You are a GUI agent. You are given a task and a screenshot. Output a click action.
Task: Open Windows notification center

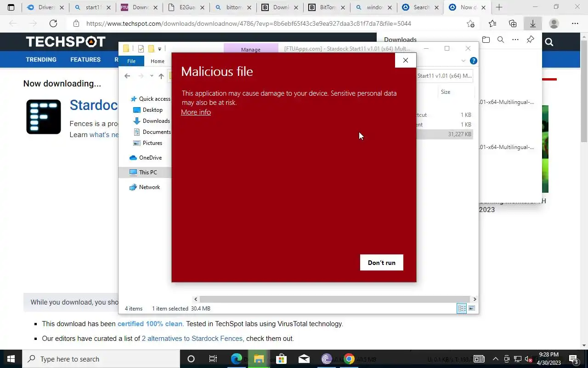tap(574, 359)
